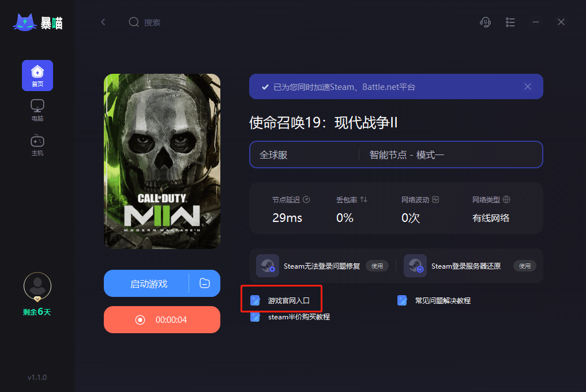
Task: Go back with the left arrow
Action: (103, 22)
